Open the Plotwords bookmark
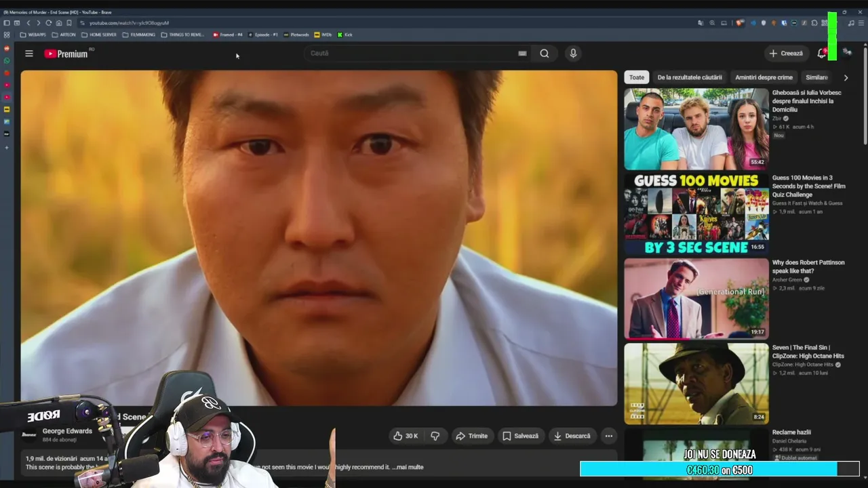868x488 pixels. click(296, 35)
